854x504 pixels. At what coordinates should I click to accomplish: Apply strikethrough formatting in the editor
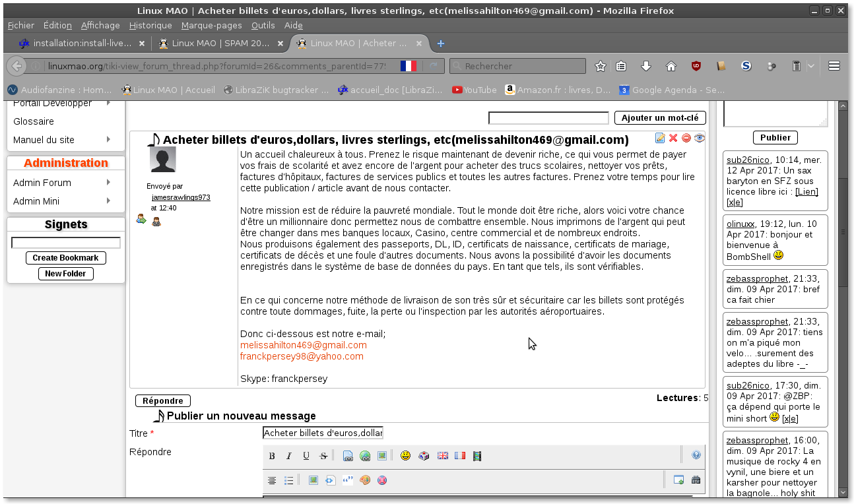[x=323, y=456]
